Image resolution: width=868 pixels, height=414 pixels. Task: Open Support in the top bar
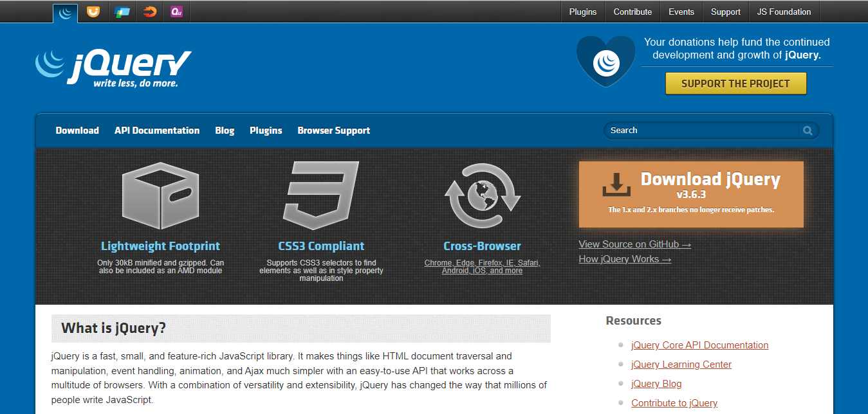coord(726,12)
